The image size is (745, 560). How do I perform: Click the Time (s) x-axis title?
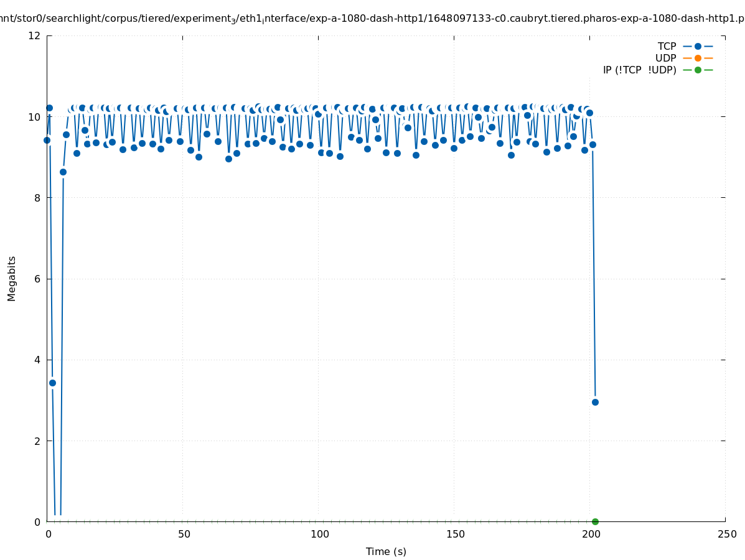click(386, 551)
